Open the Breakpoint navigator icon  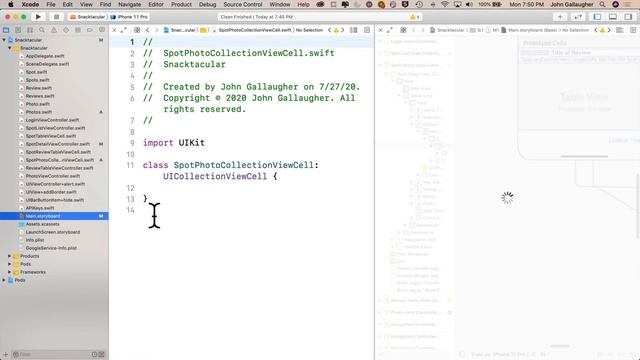coord(90,30)
